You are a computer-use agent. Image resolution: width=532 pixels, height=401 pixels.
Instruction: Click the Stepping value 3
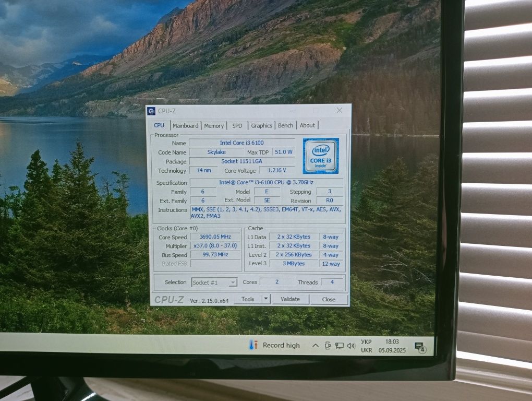click(330, 192)
